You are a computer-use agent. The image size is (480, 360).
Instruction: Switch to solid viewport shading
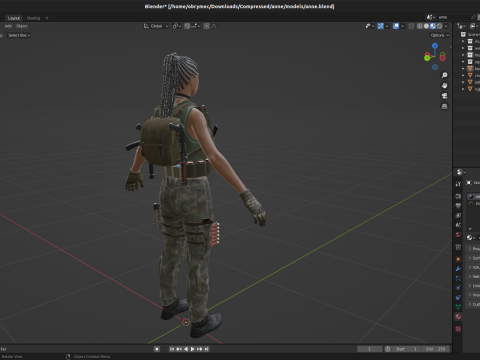426,26
